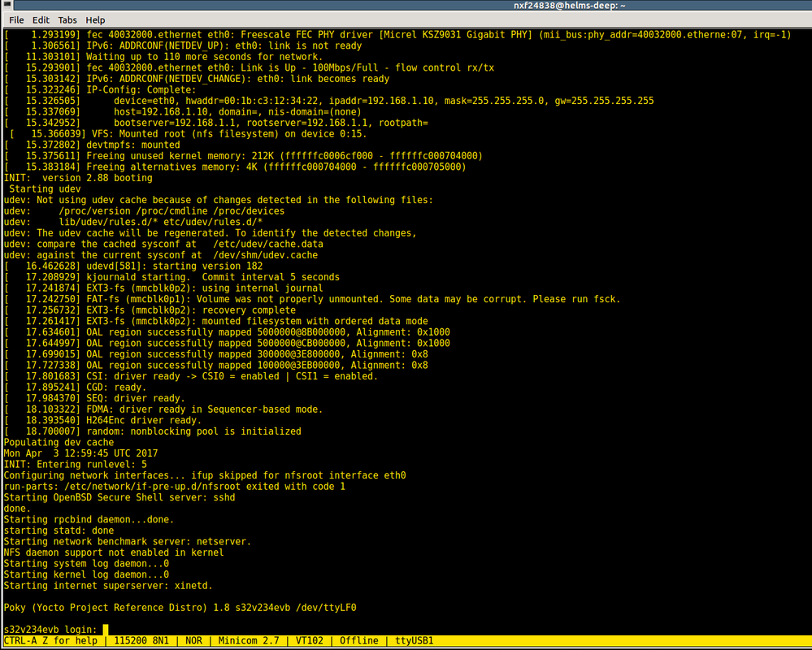Click 'random: nonblocking pool is initialized' line

tap(152, 431)
